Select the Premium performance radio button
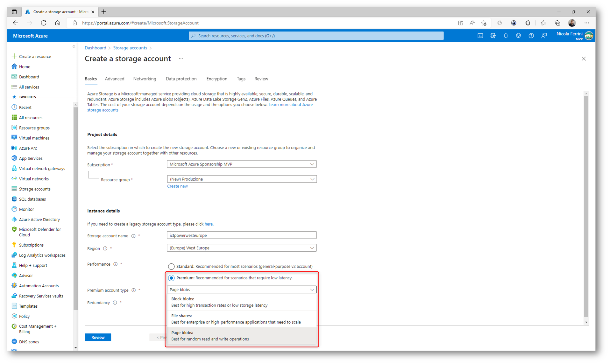This screenshot has height=364, width=609. 171,278
